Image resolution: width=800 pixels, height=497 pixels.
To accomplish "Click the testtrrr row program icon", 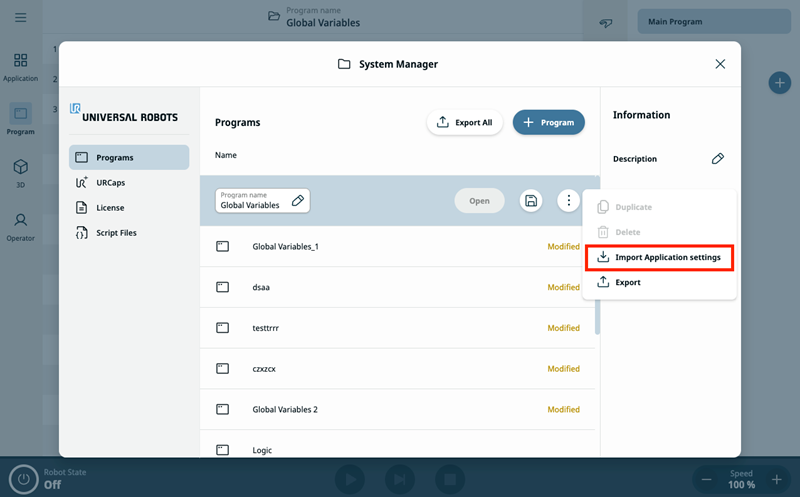I will [x=222, y=328].
